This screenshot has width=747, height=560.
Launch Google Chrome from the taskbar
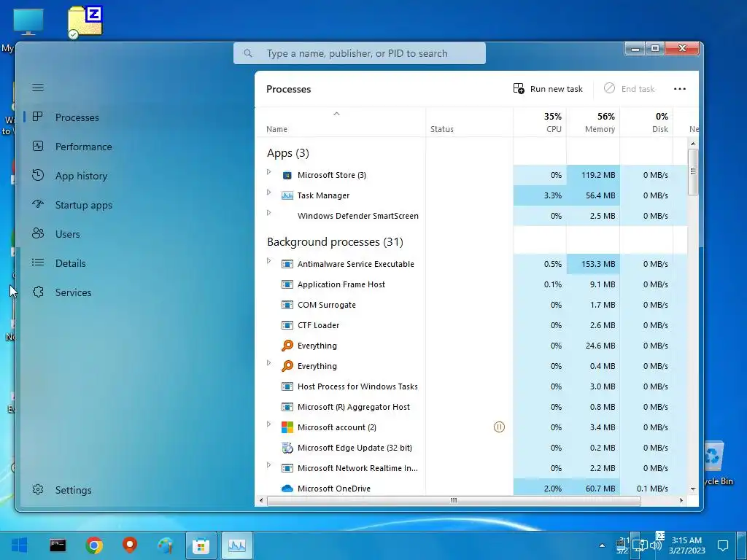(94, 545)
